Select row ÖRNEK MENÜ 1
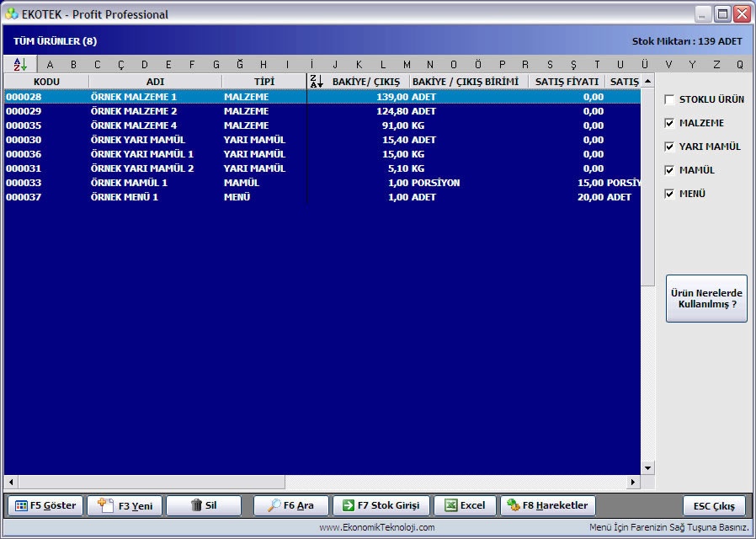The height and width of the screenshot is (539, 756). click(322, 197)
